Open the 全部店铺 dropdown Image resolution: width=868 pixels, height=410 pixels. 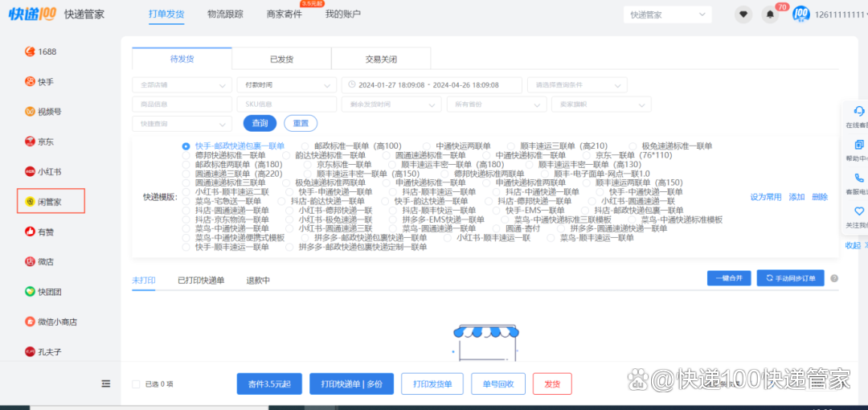182,84
